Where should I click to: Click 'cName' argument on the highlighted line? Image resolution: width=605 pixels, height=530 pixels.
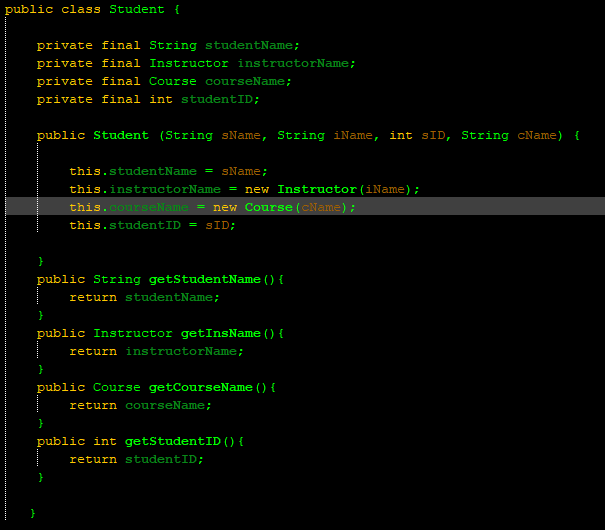pyautogui.click(x=321, y=208)
